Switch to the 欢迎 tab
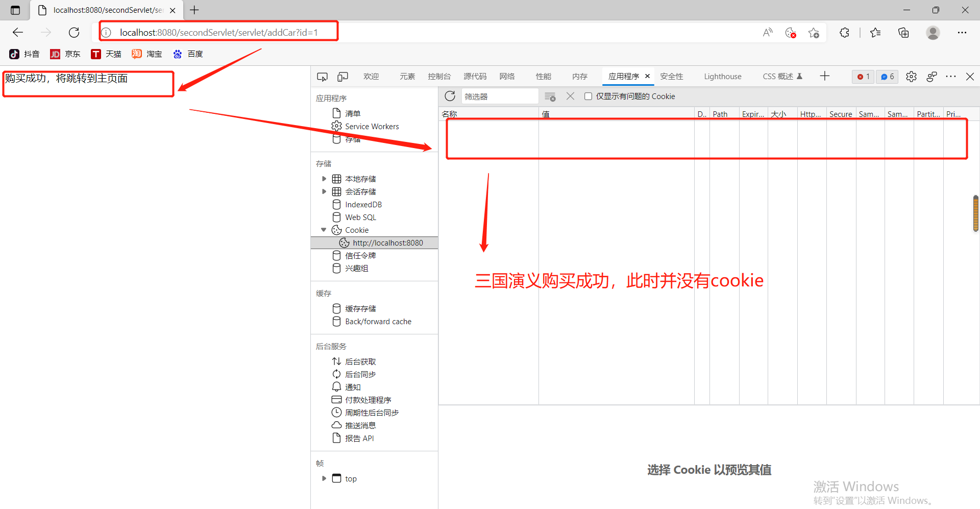 click(x=371, y=77)
